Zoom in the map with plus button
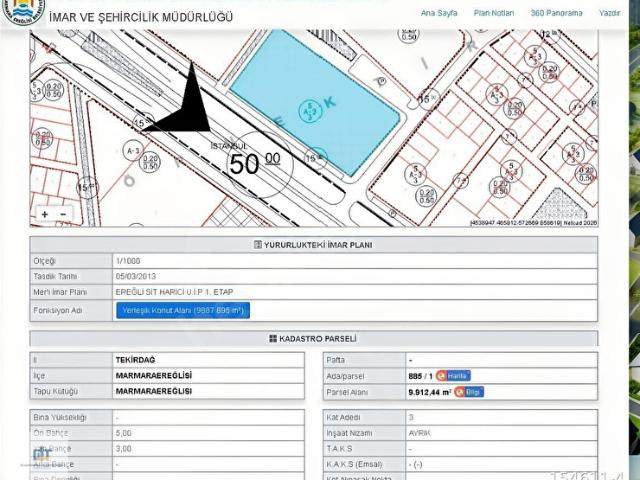Viewport: 640px width, 480px height. click(x=45, y=214)
